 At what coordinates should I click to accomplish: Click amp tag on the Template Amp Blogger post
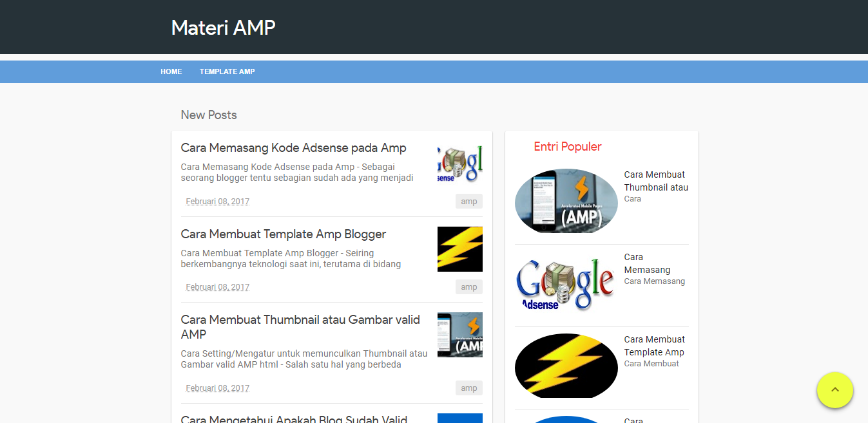(x=469, y=287)
